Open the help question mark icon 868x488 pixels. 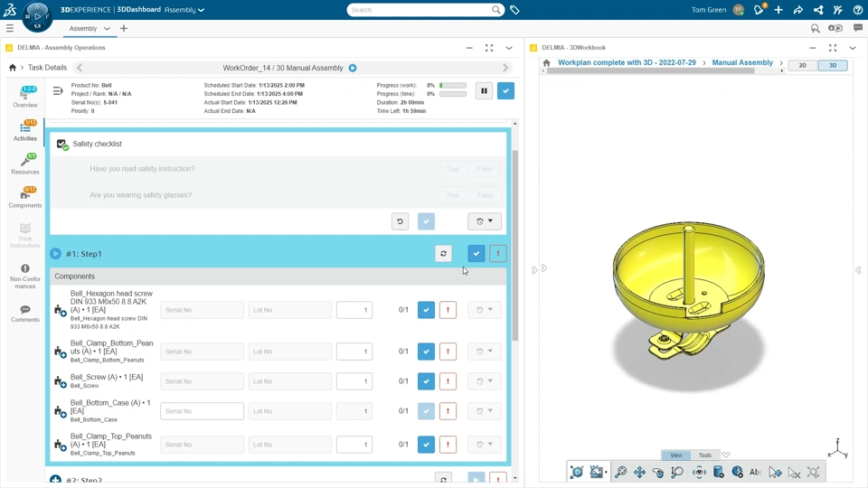(x=857, y=9)
